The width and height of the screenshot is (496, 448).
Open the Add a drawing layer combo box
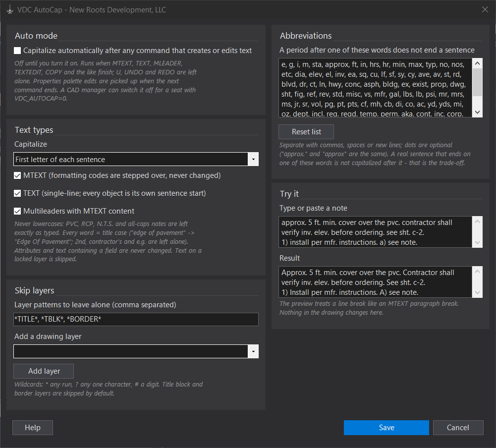click(x=136, y=351)
